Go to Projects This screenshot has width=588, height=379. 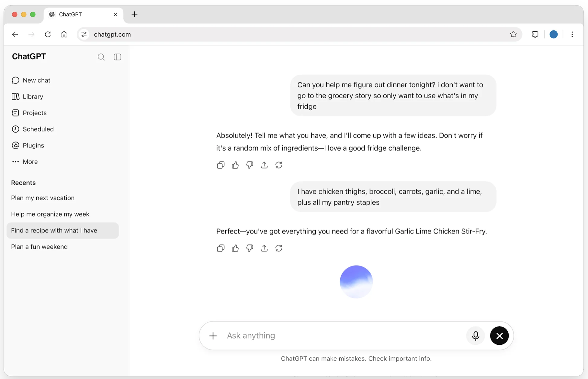point(29,113)
